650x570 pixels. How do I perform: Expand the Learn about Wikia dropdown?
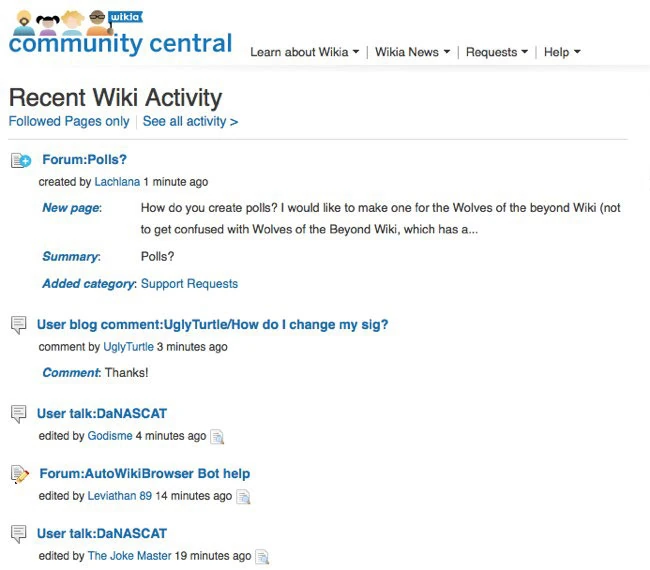[x=304, y=52]
